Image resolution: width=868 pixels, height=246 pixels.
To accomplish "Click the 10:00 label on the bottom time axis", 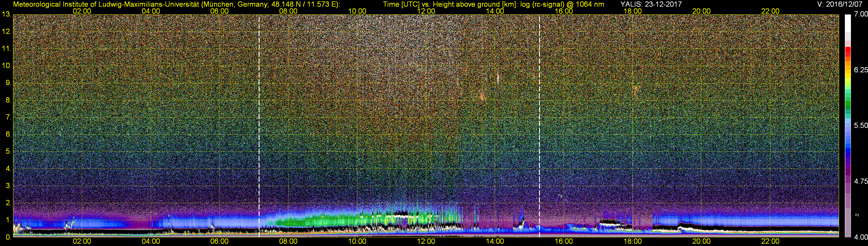I will pos(357,241).
